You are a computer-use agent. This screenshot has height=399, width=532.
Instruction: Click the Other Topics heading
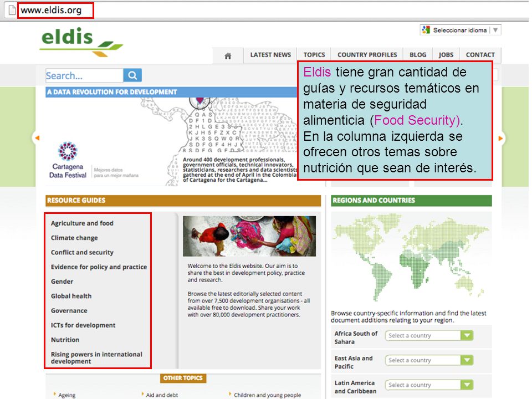183,378
